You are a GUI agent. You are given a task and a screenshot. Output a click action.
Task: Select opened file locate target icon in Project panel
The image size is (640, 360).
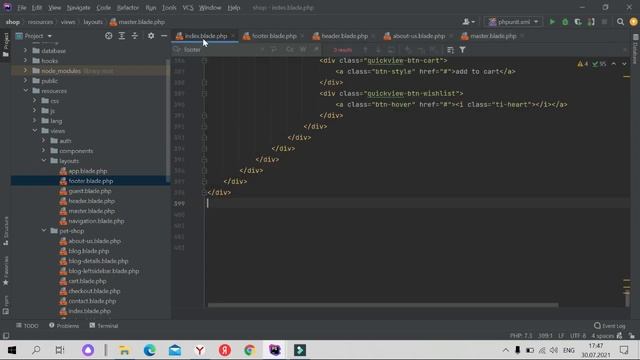coord(109,36)
